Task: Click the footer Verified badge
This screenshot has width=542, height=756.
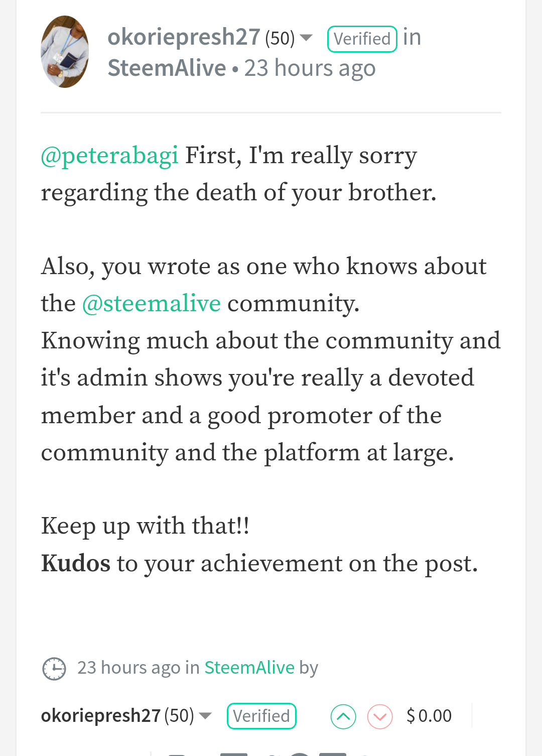Action: (x=261, y=716)
